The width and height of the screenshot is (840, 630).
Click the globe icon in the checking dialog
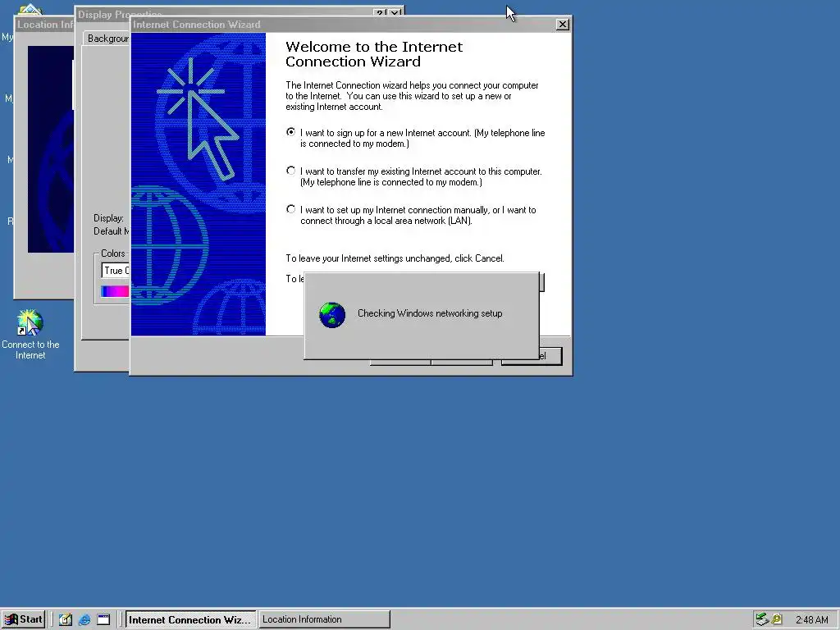[x=332, y=314]
